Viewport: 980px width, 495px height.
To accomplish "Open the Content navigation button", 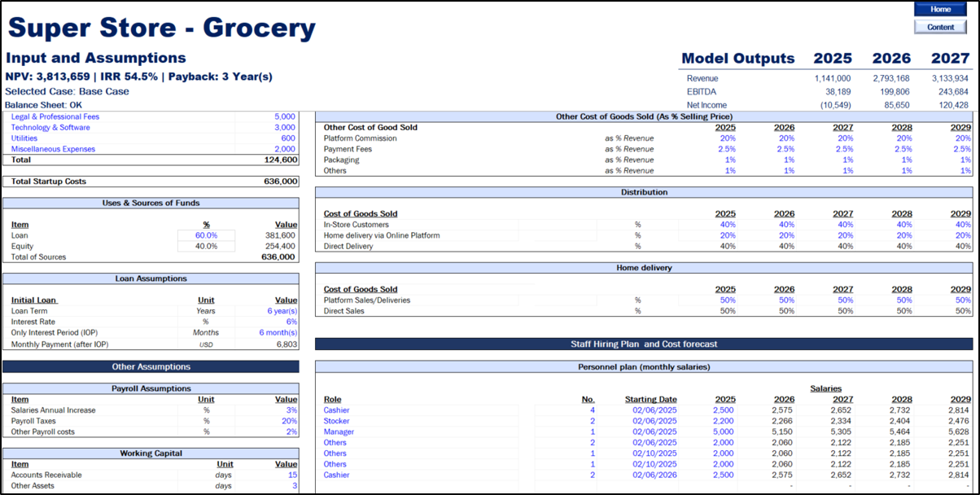I will coord(940,27).
